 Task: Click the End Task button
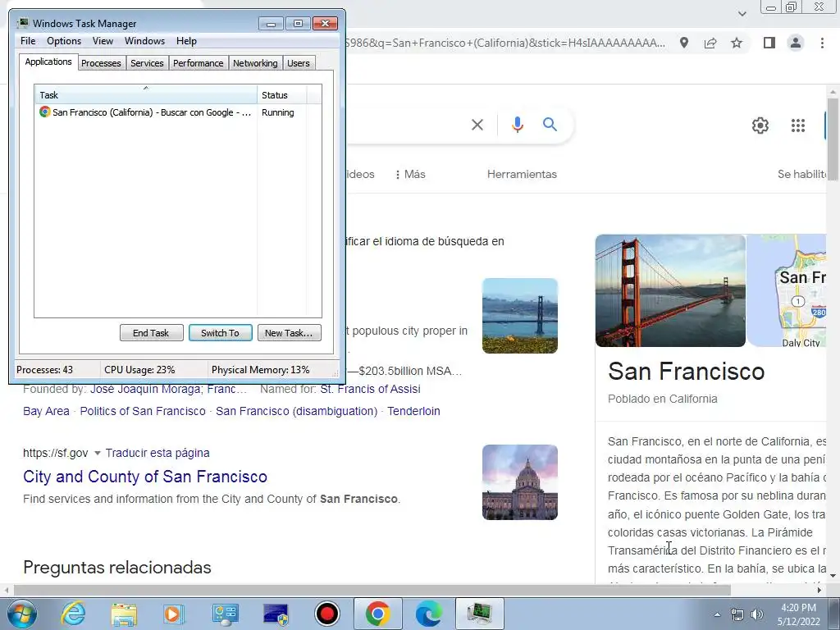pos(151,333)
